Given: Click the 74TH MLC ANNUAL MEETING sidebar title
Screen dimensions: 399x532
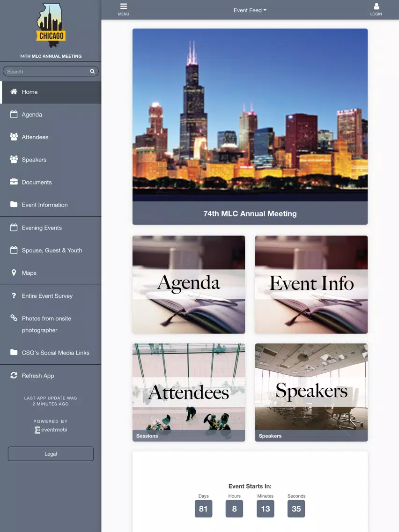Looking at the screenshot, I should coord(51,56).
